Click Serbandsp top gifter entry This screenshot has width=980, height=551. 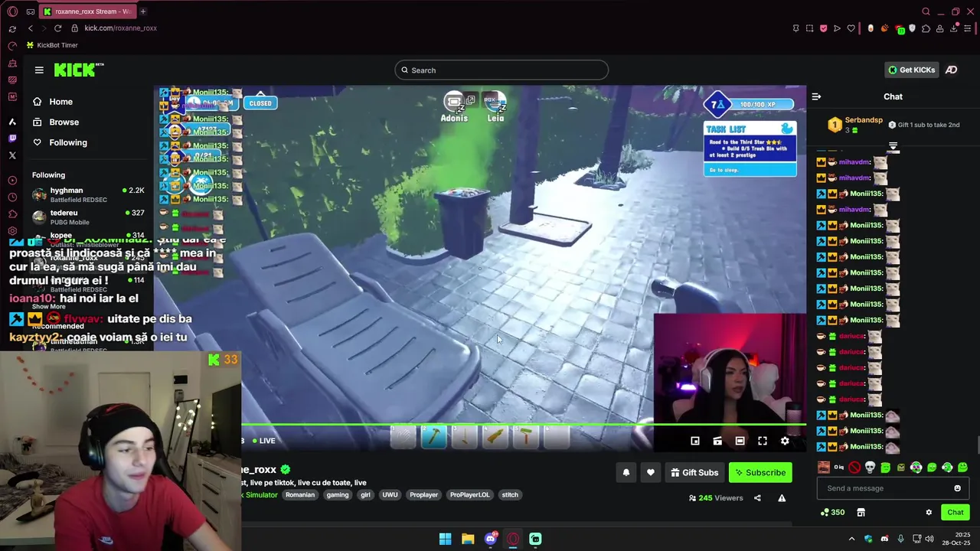click(x=856, y=125)
